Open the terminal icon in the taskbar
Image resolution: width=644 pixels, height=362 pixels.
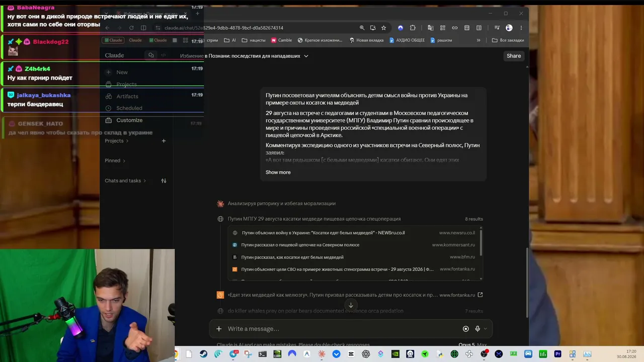(263, 354)
